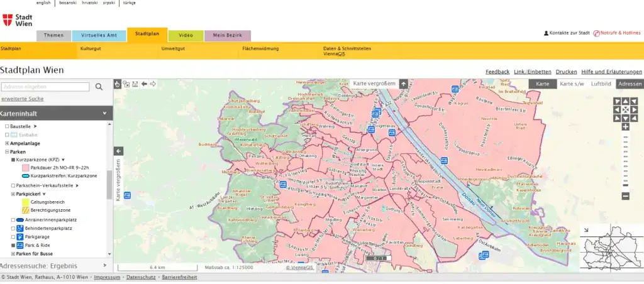Pan the map west
644x284 pixels.
(x=617, y=109)
